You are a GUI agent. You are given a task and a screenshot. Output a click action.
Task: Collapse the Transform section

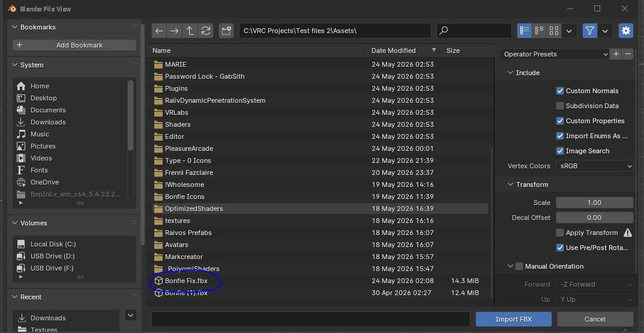click(511, 185)
